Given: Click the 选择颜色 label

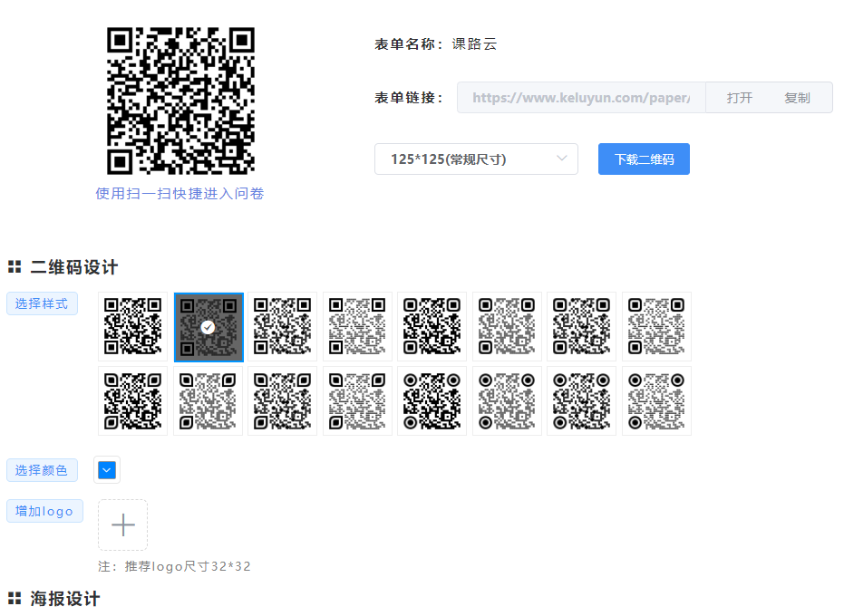Looking at the screenshot, I should coord(42,470).
